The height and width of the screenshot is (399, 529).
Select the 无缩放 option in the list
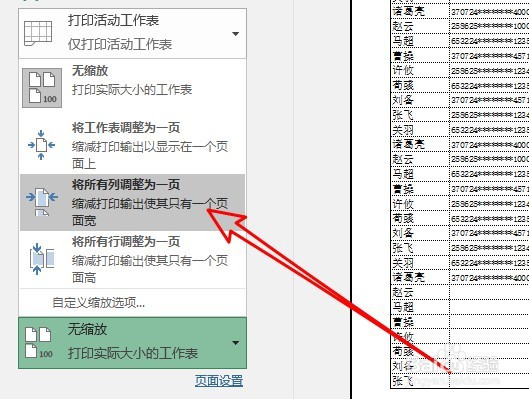click(x=133, y=87)
